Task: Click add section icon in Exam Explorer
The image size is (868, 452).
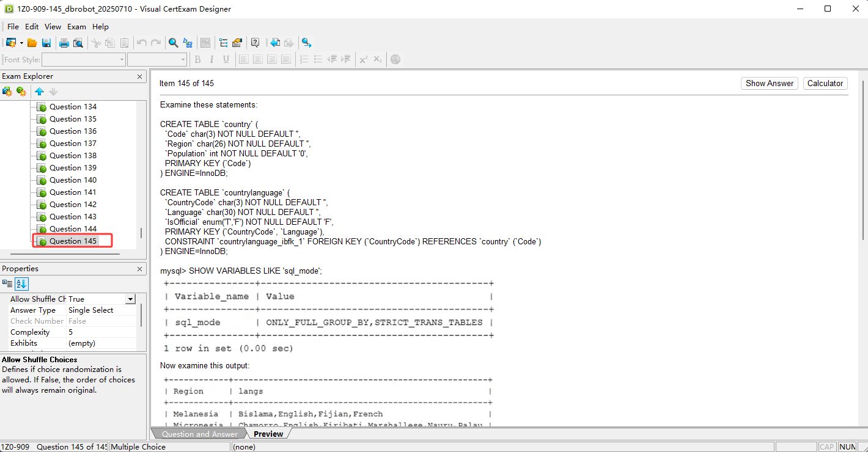Action: coord(7,92)
